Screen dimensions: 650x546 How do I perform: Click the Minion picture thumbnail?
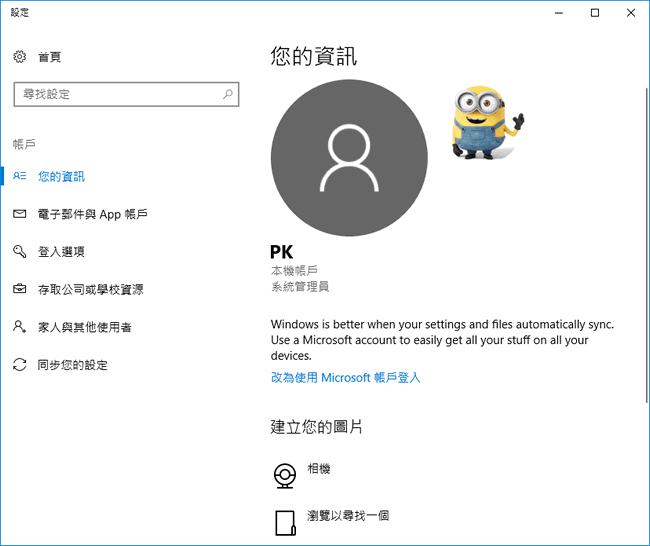[x=488, y=122]
